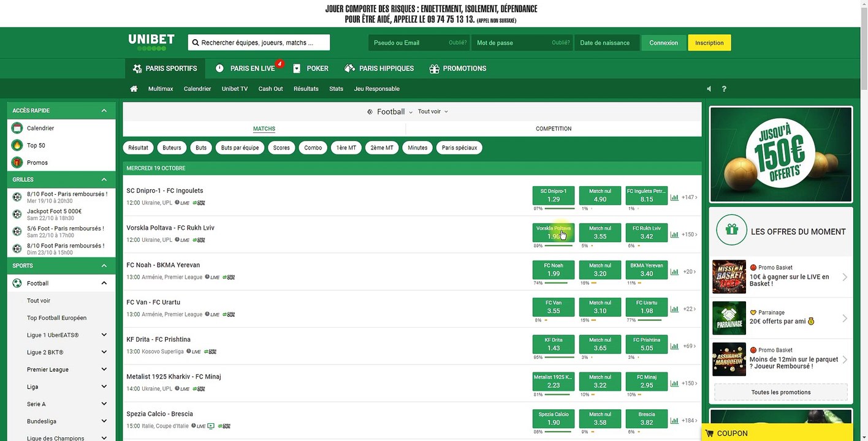868x441 pixels.
Task: Open Promotions main tab
Action: tap(458, 69)
